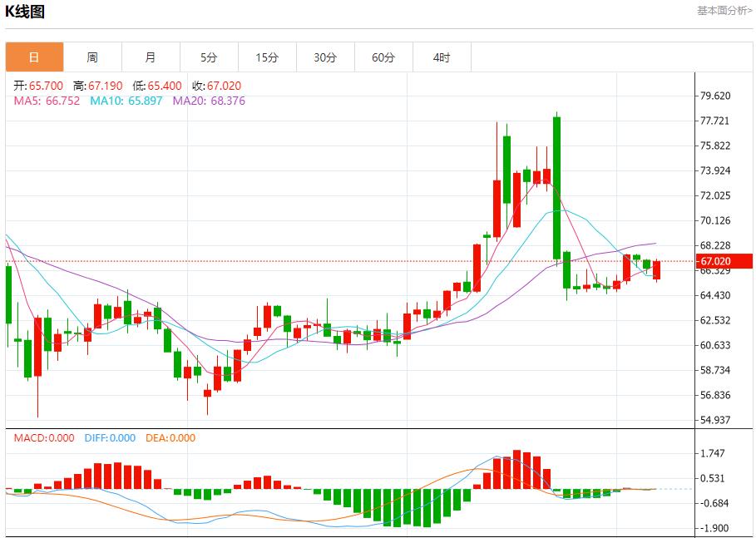The image size is (756, 538).
Task: Open the 基本面分析 link
Action: tap(724, 11)
